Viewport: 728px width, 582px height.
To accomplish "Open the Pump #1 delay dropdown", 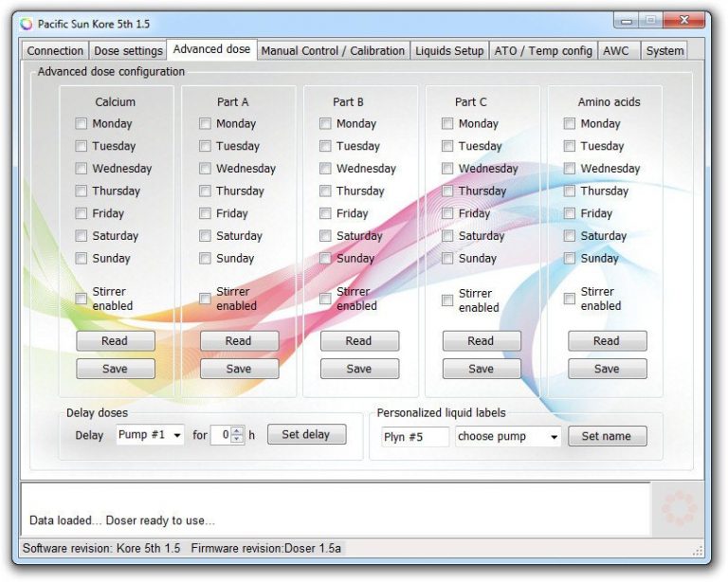I will pyautogui.click(x=151, y=435).
